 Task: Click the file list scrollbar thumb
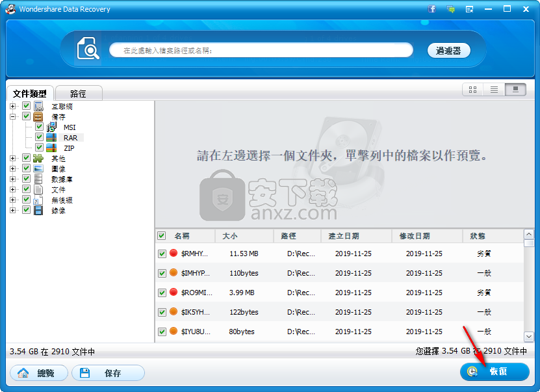point(529,243)
